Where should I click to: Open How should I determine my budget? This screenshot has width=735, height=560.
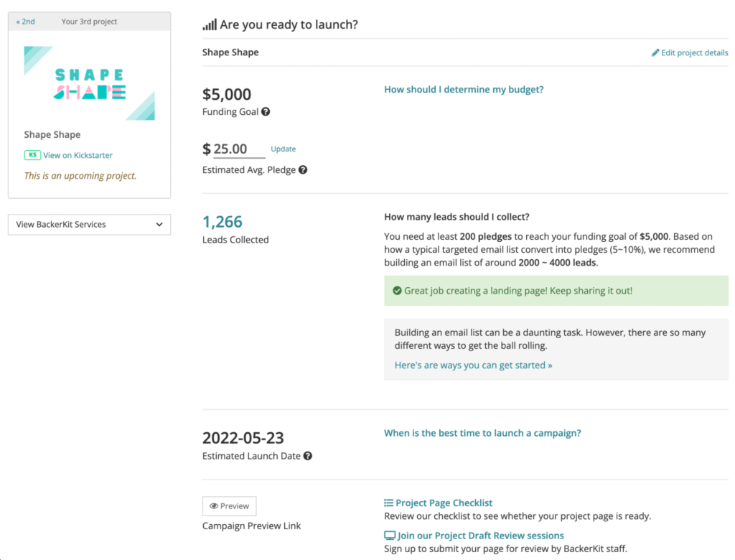click(x=464, y=90)
